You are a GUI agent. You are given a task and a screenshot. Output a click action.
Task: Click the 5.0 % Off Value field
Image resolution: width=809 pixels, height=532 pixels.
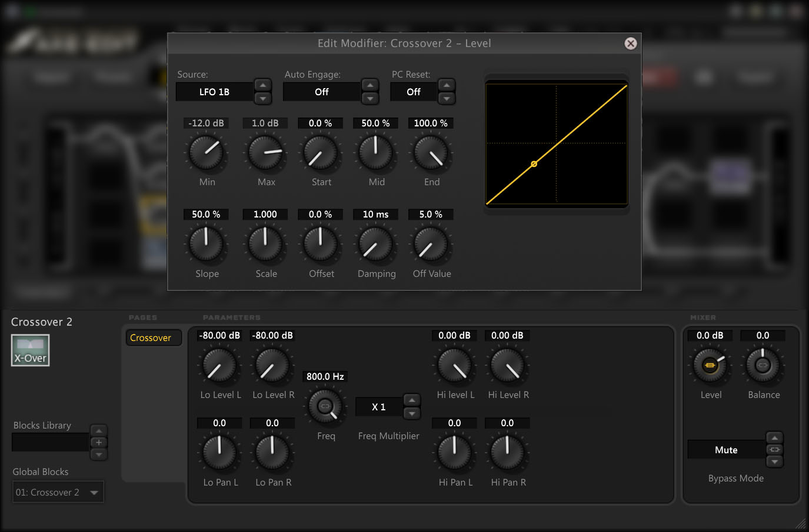pyautogui.click(x=431, y=215)
